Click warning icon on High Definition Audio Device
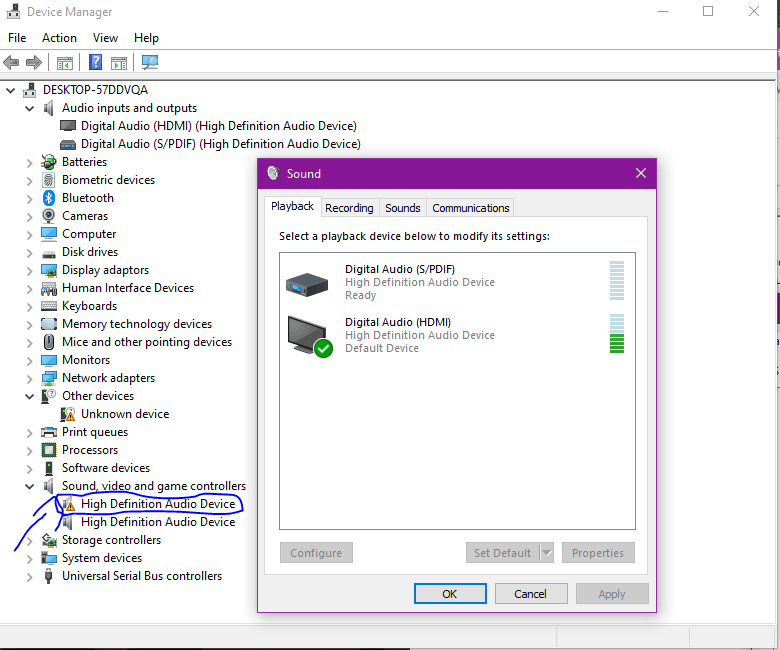Screen dimensions: 780x650 pos(69,504)
